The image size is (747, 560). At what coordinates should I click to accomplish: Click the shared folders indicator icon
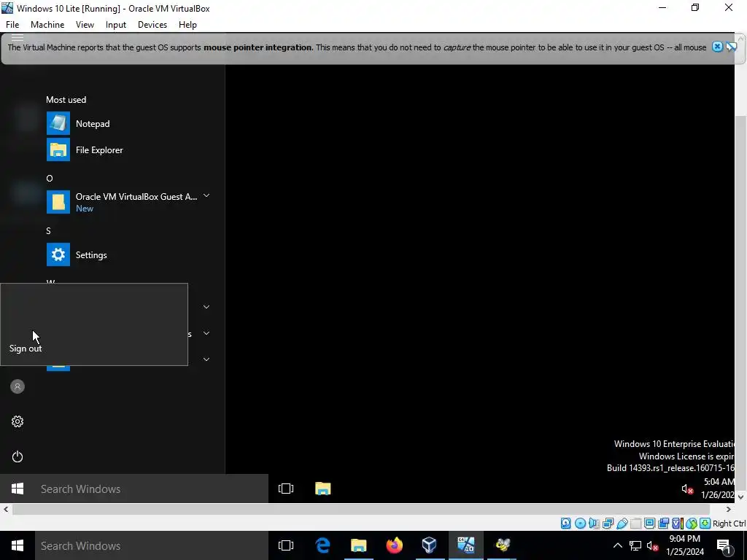click(635, 524)
